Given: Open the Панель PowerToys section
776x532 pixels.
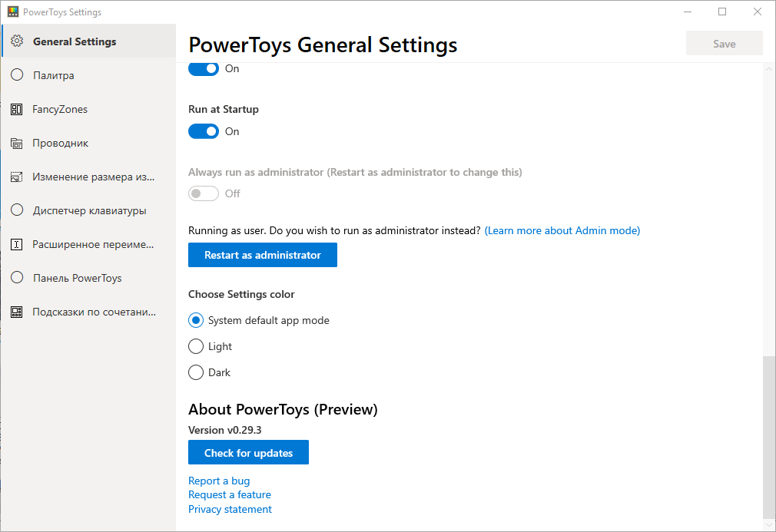Looking at the screenshot, I should [77, 278].
